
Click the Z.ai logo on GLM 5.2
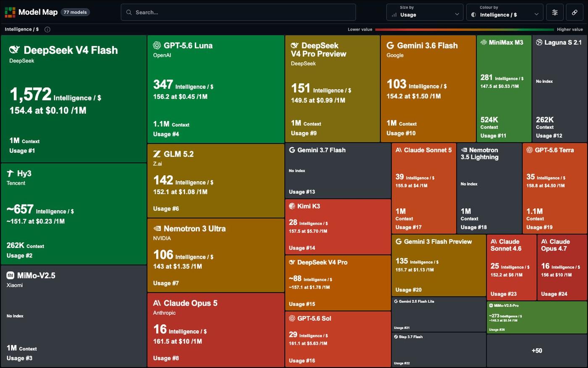[157, 154]
